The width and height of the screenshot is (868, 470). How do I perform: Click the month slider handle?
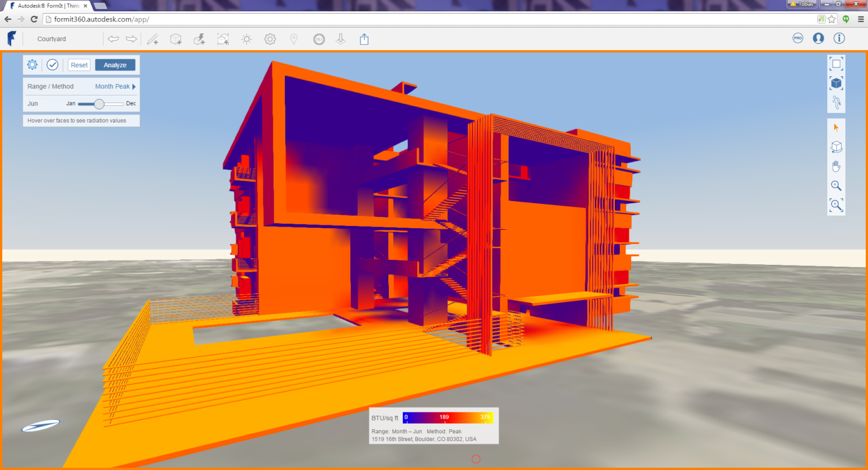point(99,104)
